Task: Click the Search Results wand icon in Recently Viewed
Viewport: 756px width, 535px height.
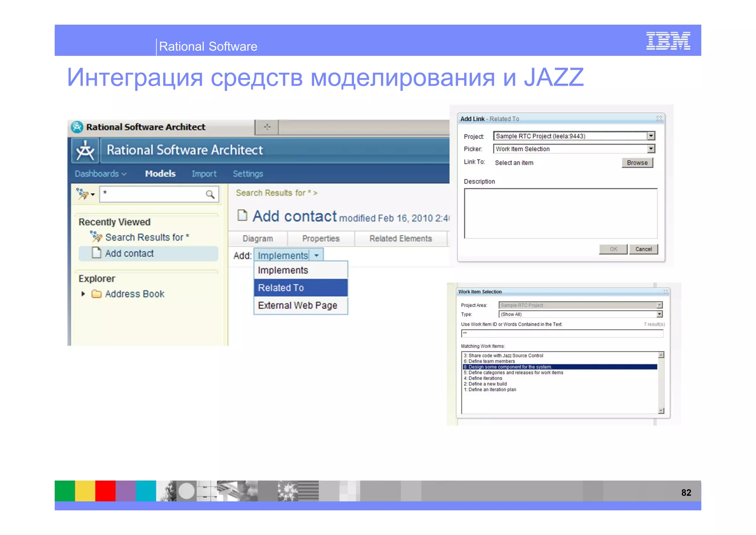Action: coord(96,237)
